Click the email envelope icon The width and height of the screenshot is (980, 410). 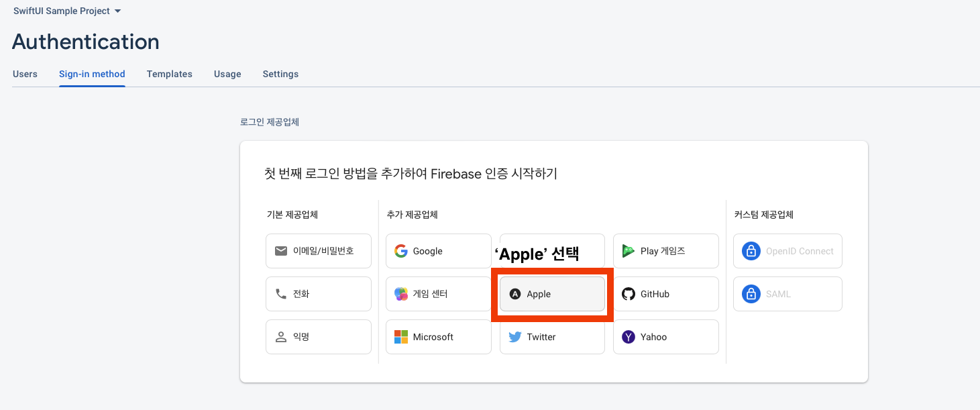pyautogui.click(x=281, y=251)
